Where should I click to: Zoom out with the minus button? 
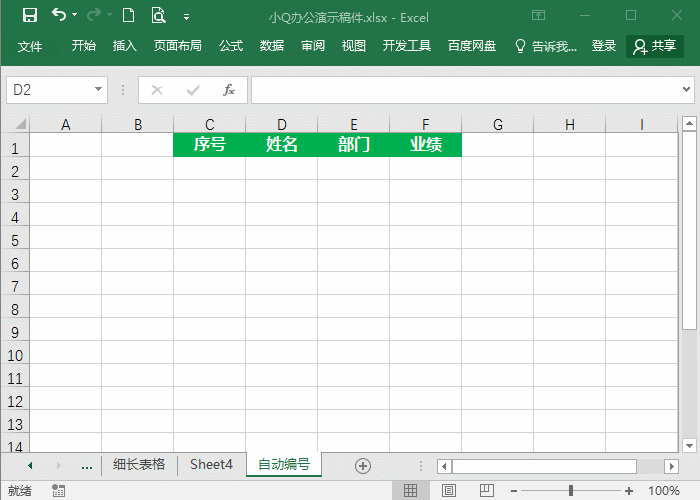(514, 491)
